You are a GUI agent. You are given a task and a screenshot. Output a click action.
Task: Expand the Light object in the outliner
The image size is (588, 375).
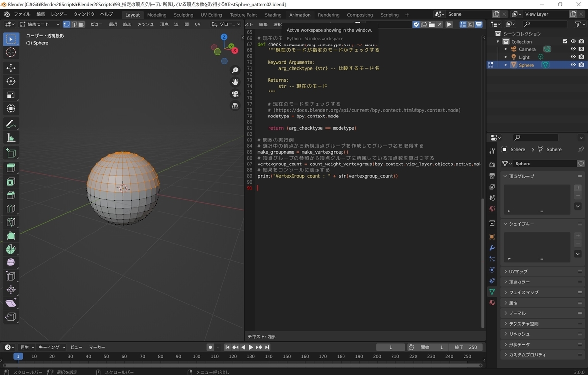coord(506,57)
